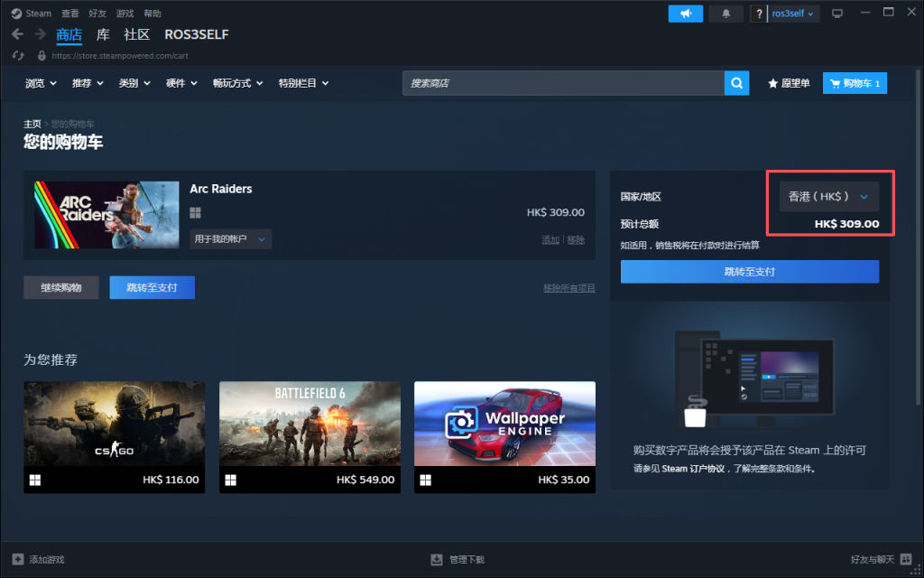Open the notifications bell
The height and width of the screenshot is (578, 924).
(725, 14)
